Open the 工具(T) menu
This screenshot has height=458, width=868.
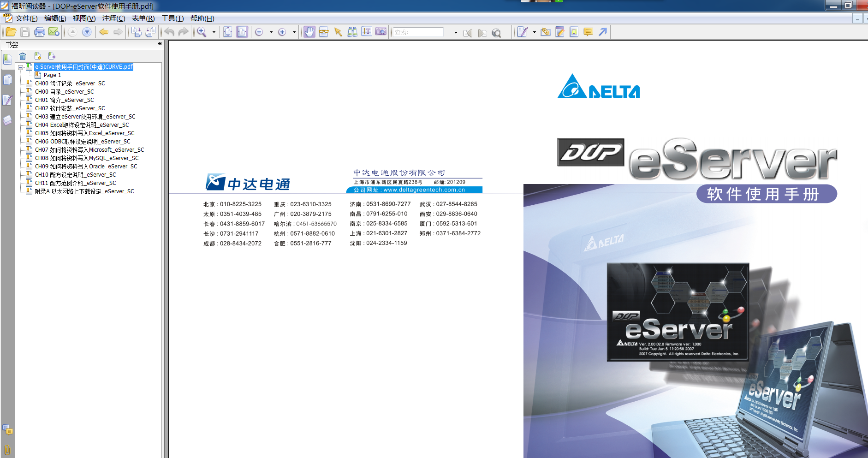pos(172,18)
